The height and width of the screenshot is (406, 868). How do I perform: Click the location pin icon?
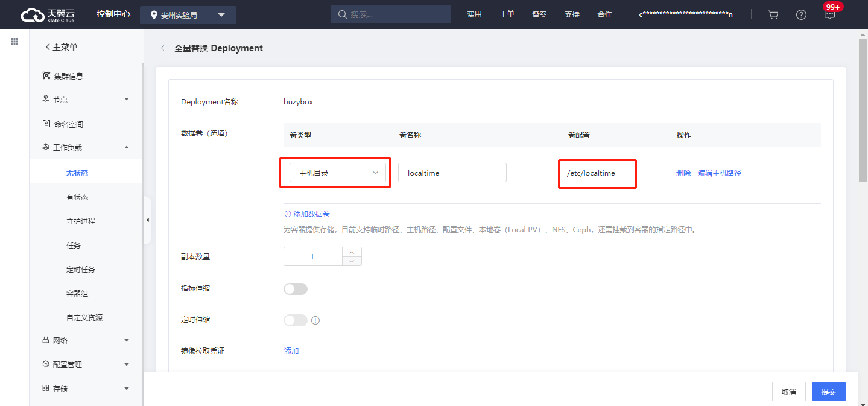[x=154, y=15]
